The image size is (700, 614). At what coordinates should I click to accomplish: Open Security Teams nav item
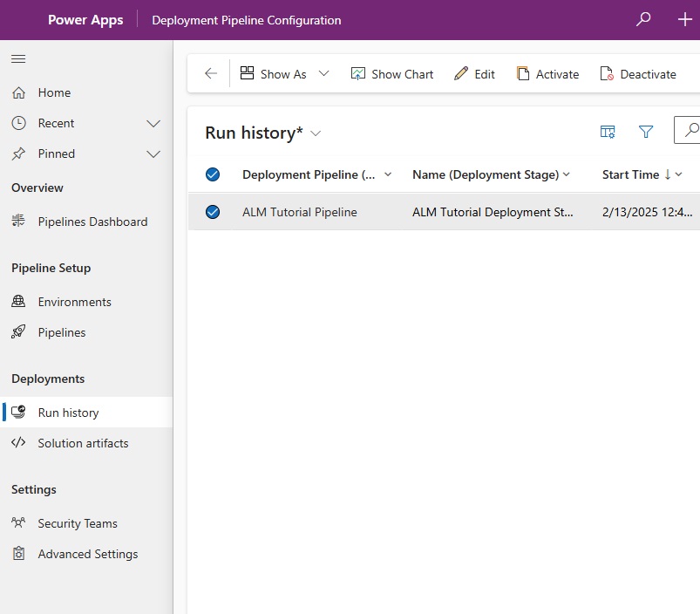[86, 523]
